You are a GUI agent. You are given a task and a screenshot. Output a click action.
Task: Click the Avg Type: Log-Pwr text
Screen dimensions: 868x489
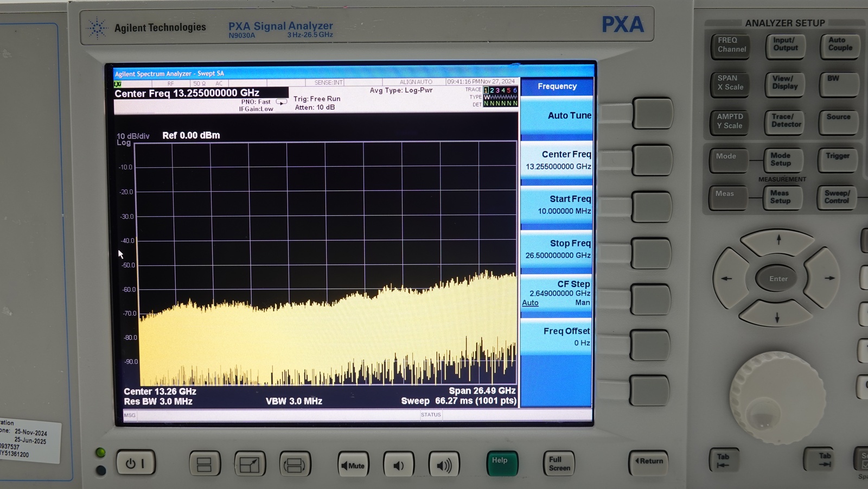point(401,90)
